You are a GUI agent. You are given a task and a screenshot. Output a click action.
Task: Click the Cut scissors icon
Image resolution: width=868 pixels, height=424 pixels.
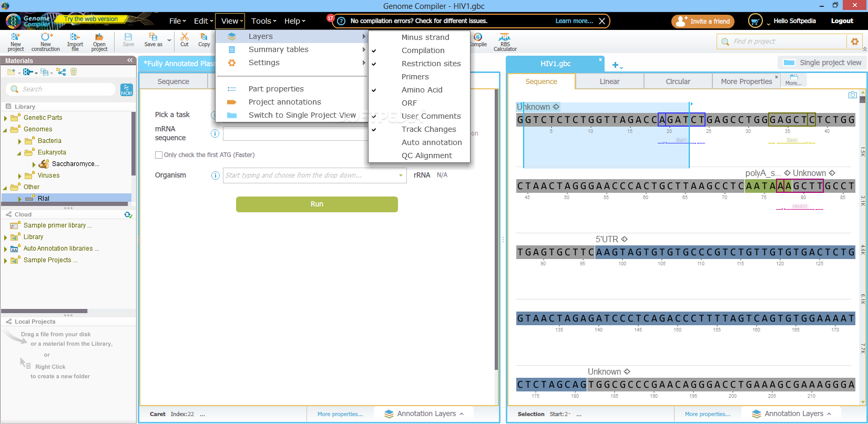pyautogui.click(x=185, y=40)
